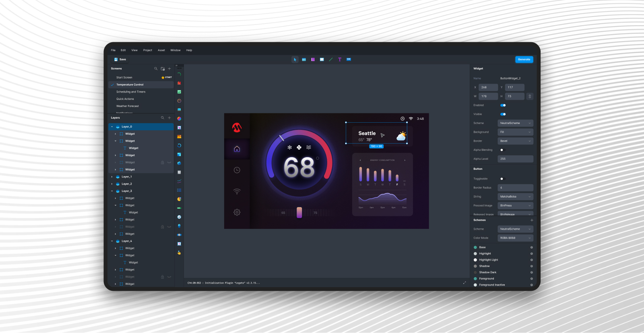Click the Generate button

click(x=524, y=60)
